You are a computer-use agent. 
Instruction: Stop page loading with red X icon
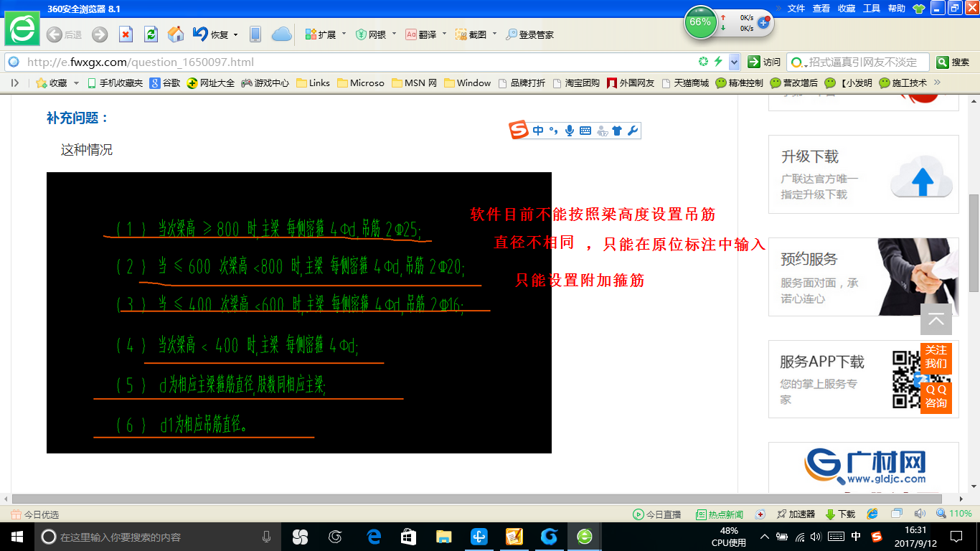click(126, 34)
